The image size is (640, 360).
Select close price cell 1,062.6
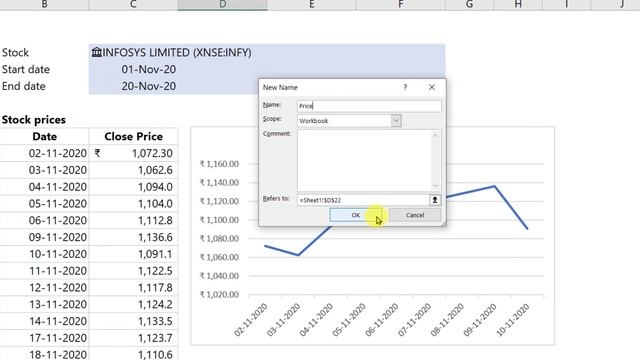pos(133,170)
